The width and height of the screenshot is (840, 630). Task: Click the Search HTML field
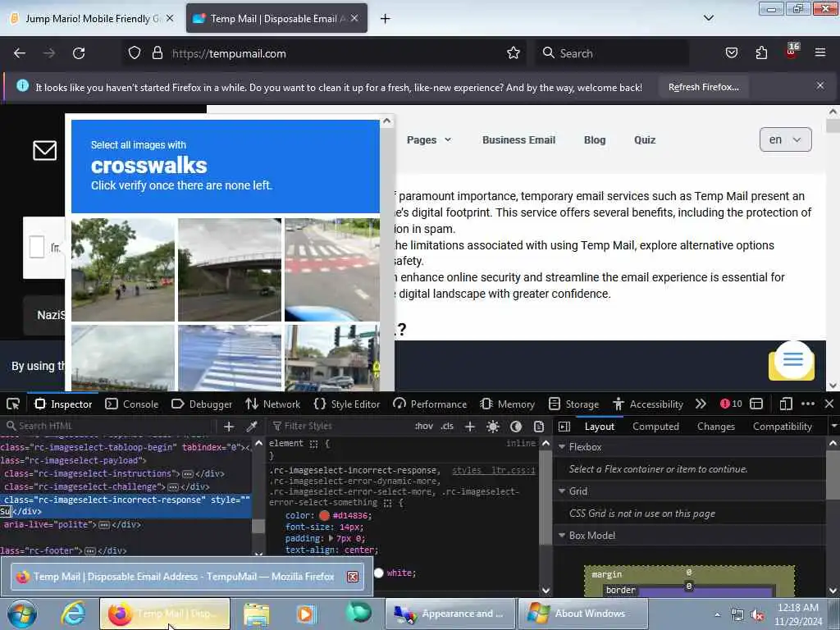point(110,426)
